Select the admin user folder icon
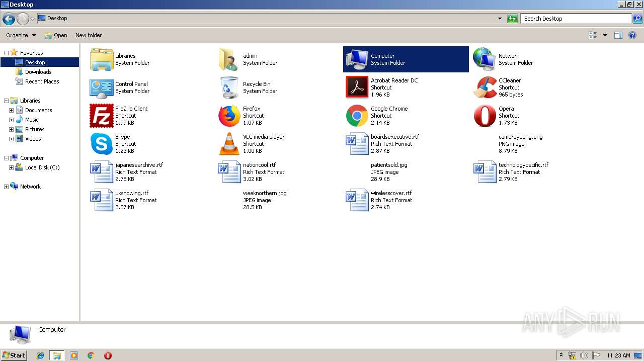Image resolution: width=644 pixels, height=362 pixels. coord(229,59)
